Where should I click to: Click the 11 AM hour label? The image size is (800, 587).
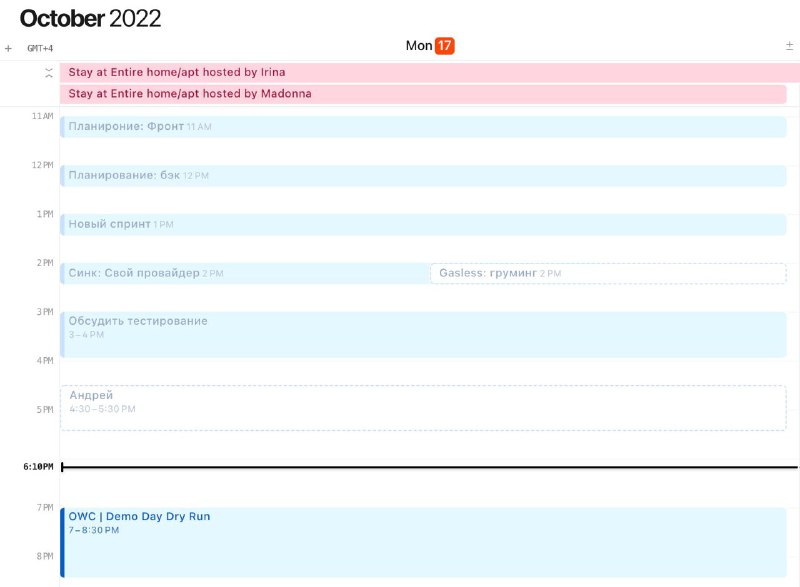pos(42,116)
